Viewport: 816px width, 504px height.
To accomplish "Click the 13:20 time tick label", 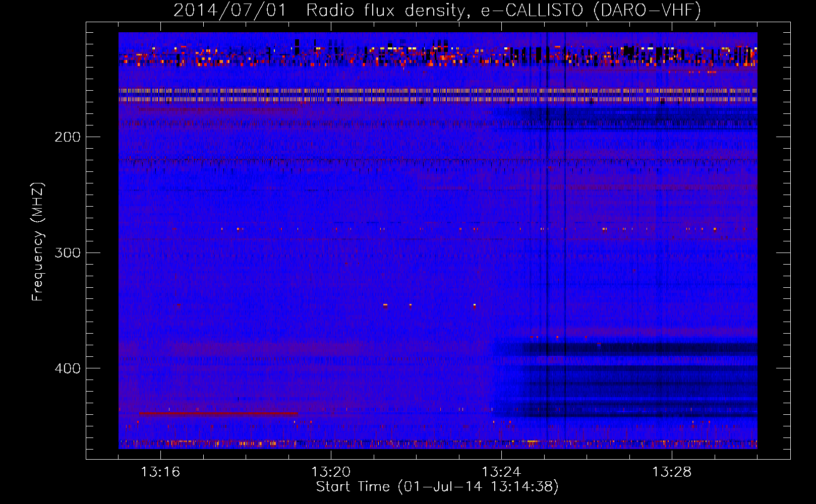I will click(331, 472).
